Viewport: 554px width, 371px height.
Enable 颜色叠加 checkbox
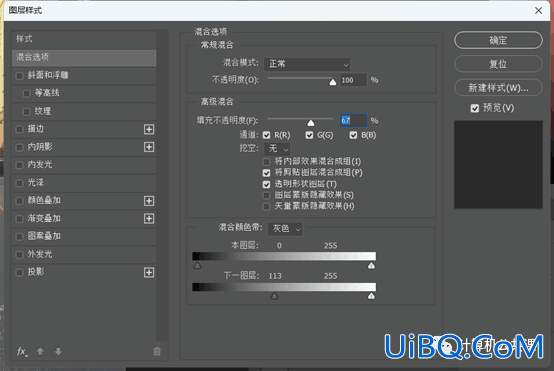click(x=19, y=201)
